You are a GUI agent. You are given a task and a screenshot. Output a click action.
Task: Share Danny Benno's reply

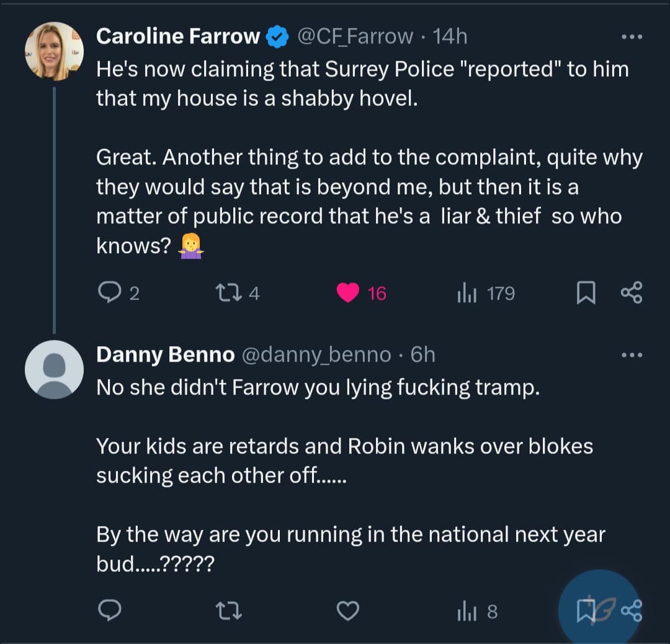632,612
